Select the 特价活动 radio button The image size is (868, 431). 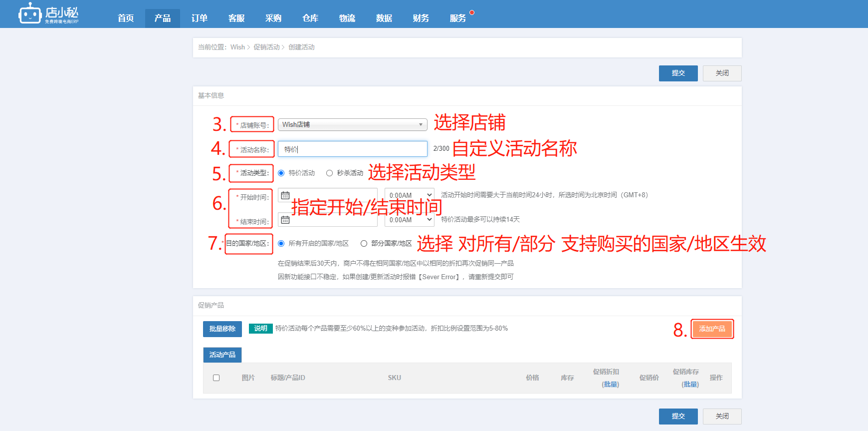coord(281,173)
